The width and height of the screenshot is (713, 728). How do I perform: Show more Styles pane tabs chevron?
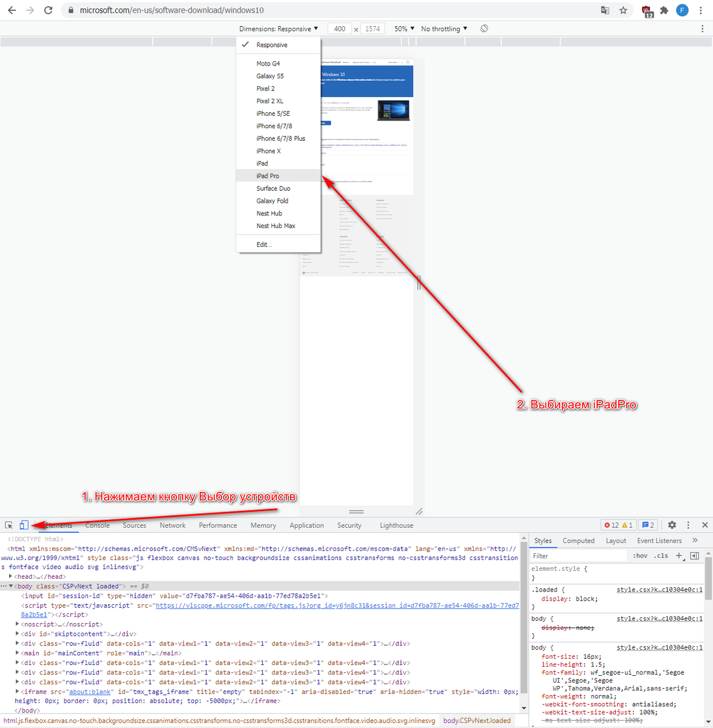[695, 541]
